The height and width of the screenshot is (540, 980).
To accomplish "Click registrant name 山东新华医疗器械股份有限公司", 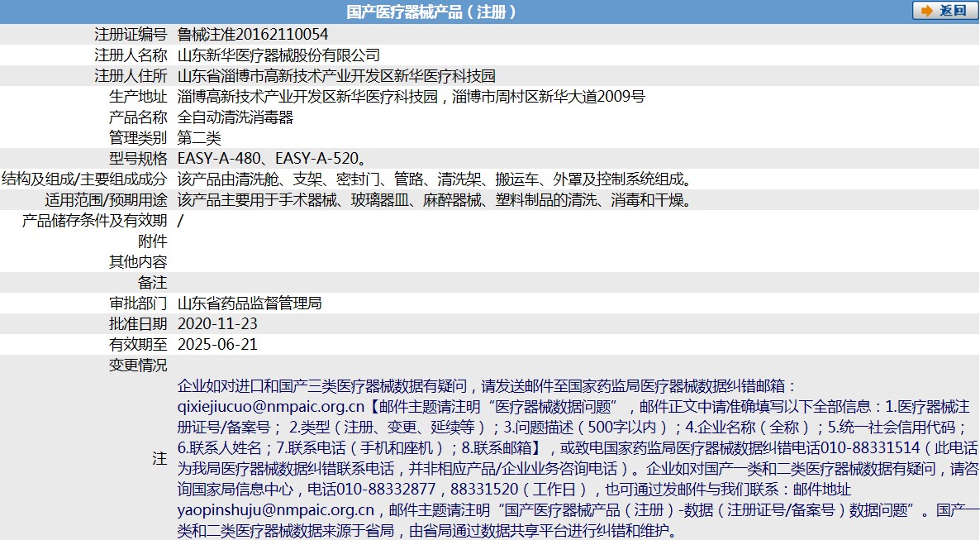I will point(278,55).
